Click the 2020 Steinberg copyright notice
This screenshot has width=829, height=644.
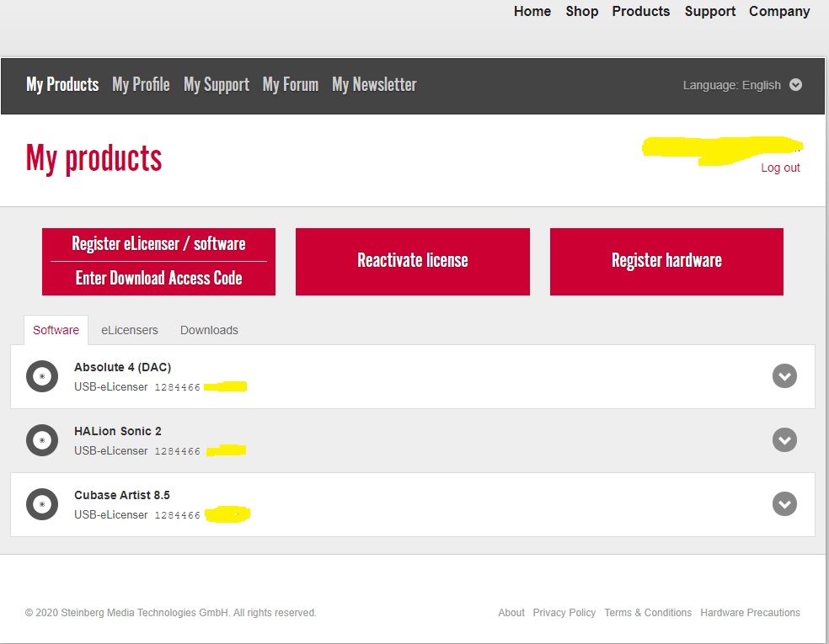[x=170, y=613]
